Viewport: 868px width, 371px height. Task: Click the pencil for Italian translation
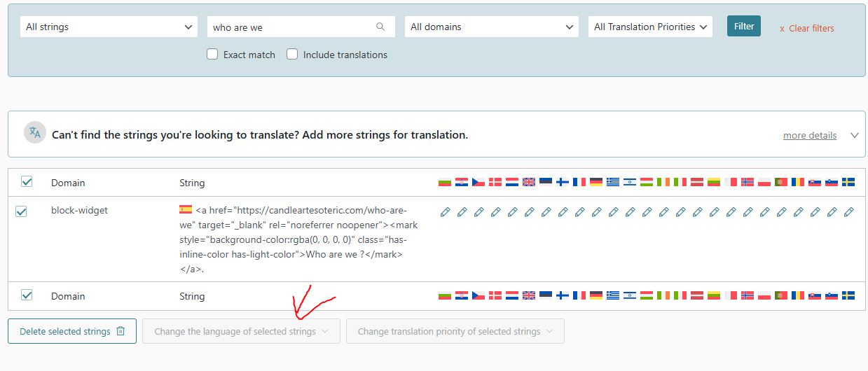coord(680,211)
